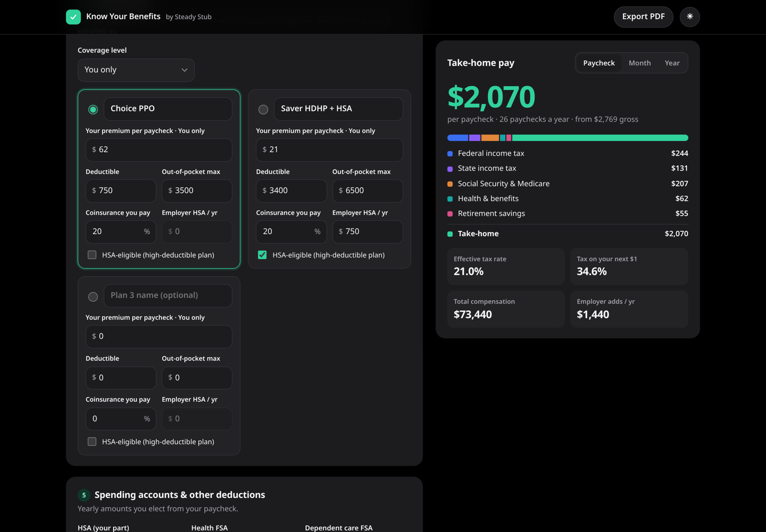The image size is (766, 532).
Task: Edit Saver HDHP out-of-pocket max 6500
Action: (368, 190)
